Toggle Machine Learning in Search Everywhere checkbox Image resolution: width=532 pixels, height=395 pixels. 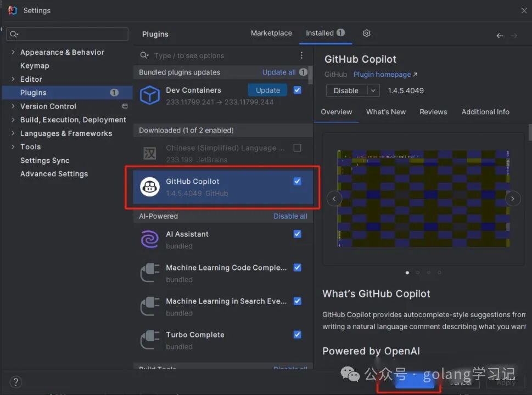point(298,301)
